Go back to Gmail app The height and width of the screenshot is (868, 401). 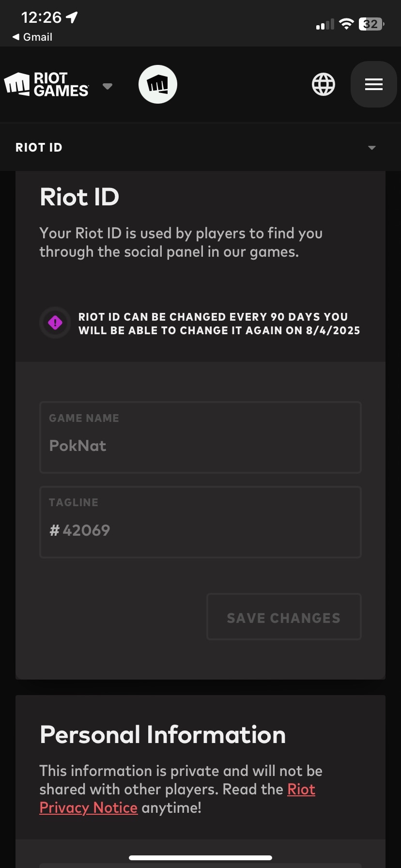coord(32,37)
